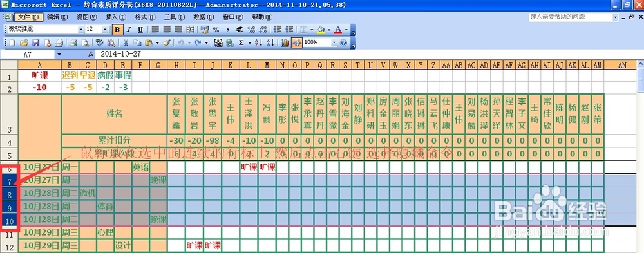Screen dimensions: 644x253
Task: Open the font name dropdown
Action: (x=81, y=30)
